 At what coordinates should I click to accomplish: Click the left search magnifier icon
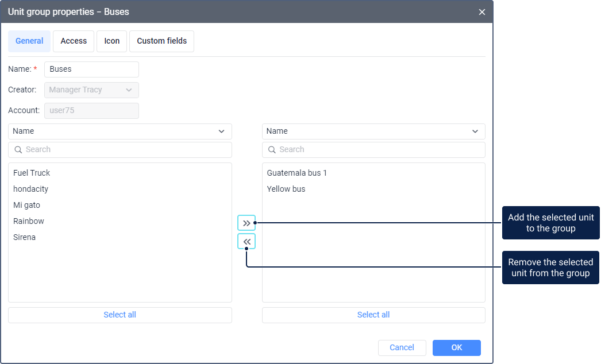click(x=18, y=150)
